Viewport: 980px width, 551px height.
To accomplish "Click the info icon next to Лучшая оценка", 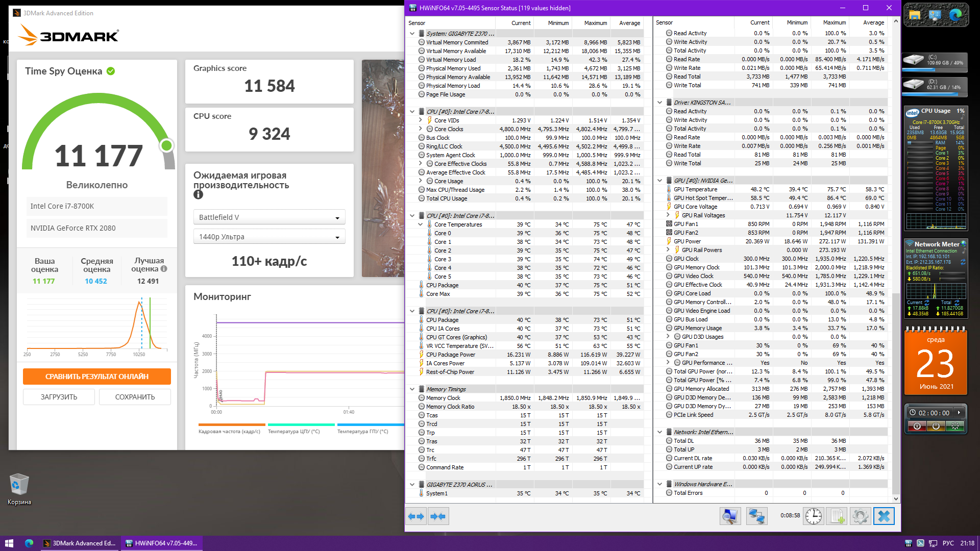I will (x=164, y=268).
